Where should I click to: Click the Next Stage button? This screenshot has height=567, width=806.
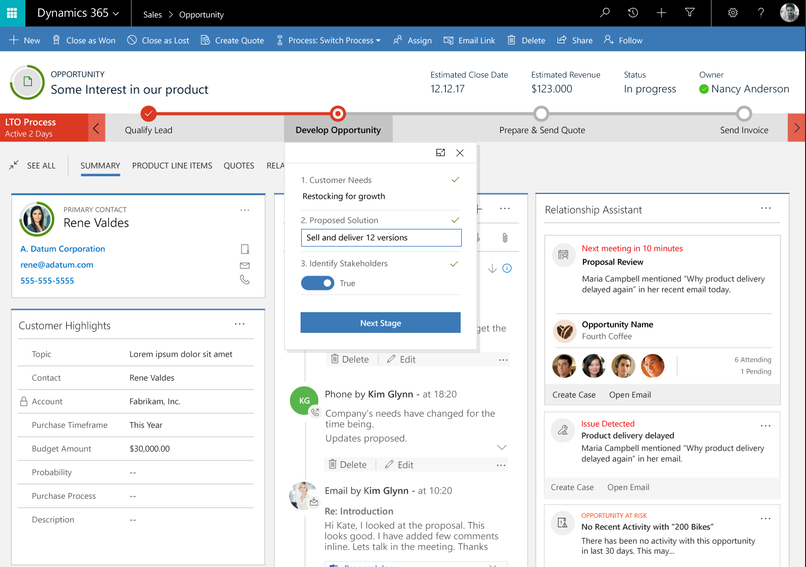click(x=380, y=323)
